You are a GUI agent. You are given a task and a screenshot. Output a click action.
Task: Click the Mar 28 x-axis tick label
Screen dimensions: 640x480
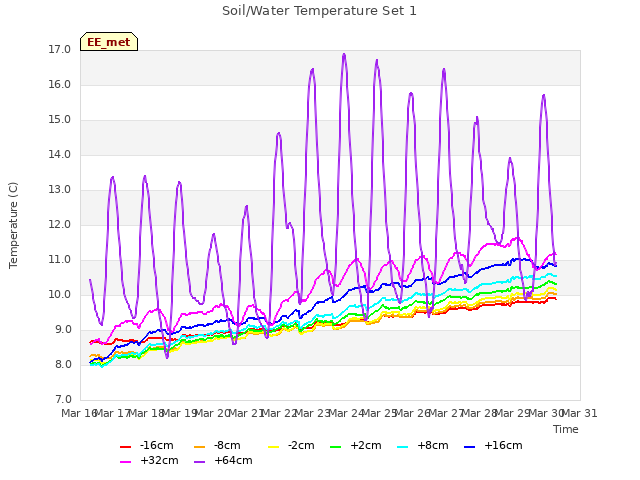480,413
